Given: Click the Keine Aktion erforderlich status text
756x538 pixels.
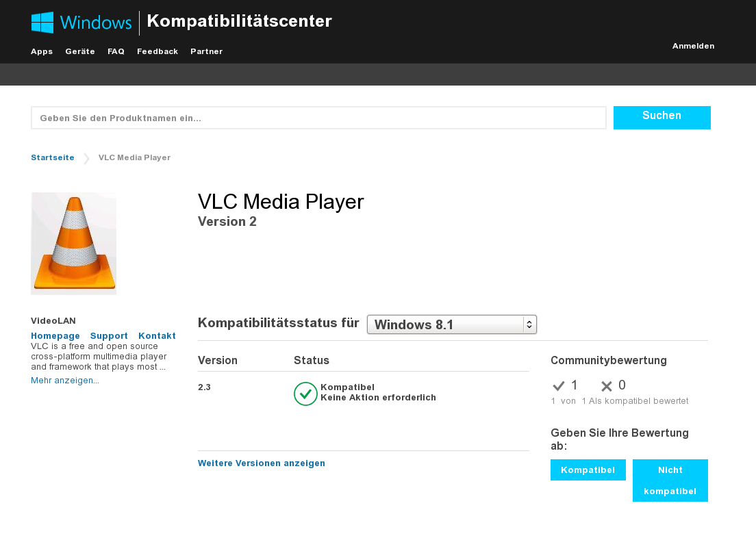Looking at the screenshot, I should click(379, 398).
